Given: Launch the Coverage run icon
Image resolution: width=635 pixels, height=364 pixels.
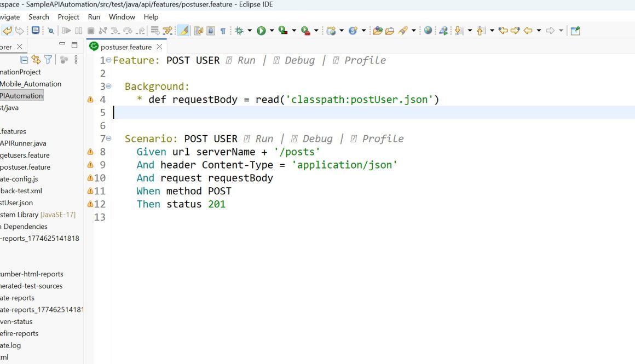Looking at the screenshot, I should coord(282,30).
